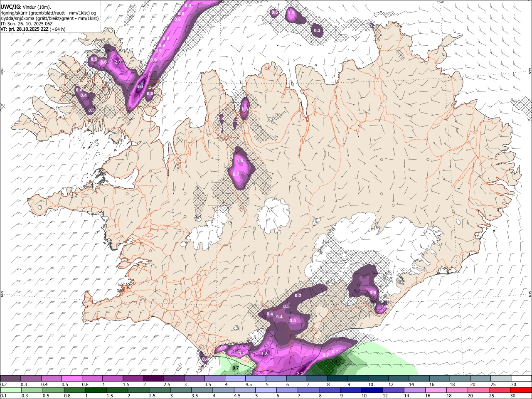Click the '2.7' value at south coast
The image size is (532, 399).
pyautogui.click(x=299, y=374)
